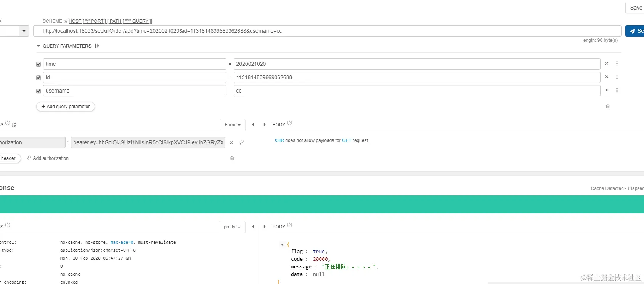Delete all headers with trash icon
This screenshot has height=284, width=644.
tap(232, 158)
